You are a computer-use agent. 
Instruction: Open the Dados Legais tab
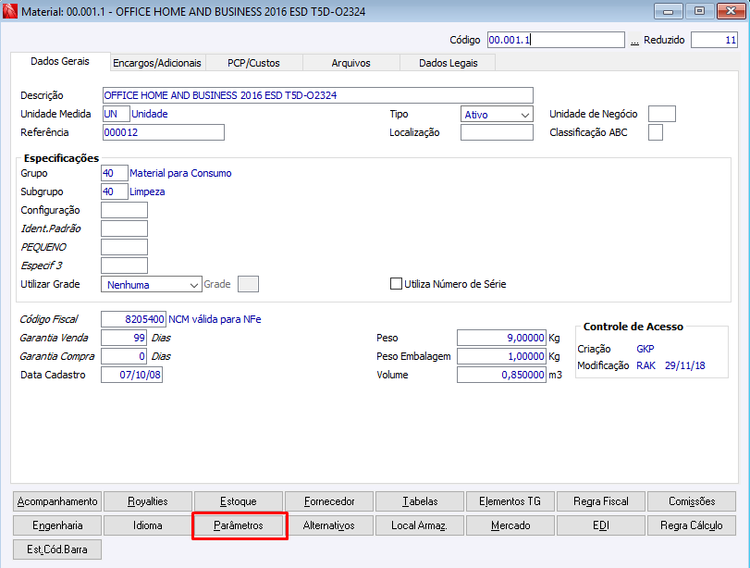click(x=448, y=63)
